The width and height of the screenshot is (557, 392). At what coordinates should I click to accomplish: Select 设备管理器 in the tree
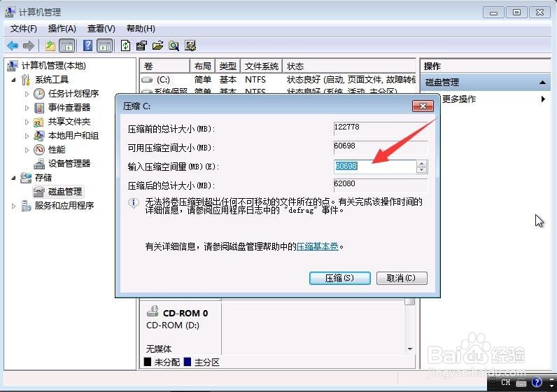click(69, 164)
